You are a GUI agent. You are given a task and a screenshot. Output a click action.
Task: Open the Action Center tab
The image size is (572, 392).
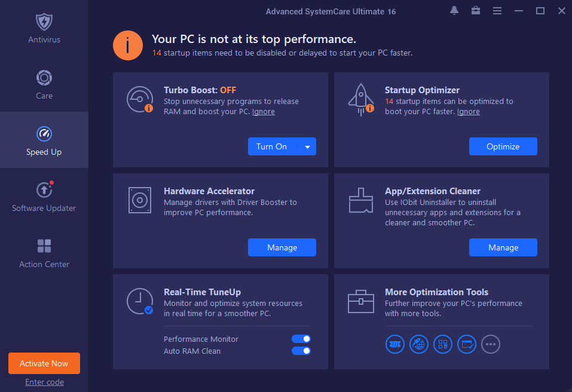pyautogui.click(x=44, y=252)
